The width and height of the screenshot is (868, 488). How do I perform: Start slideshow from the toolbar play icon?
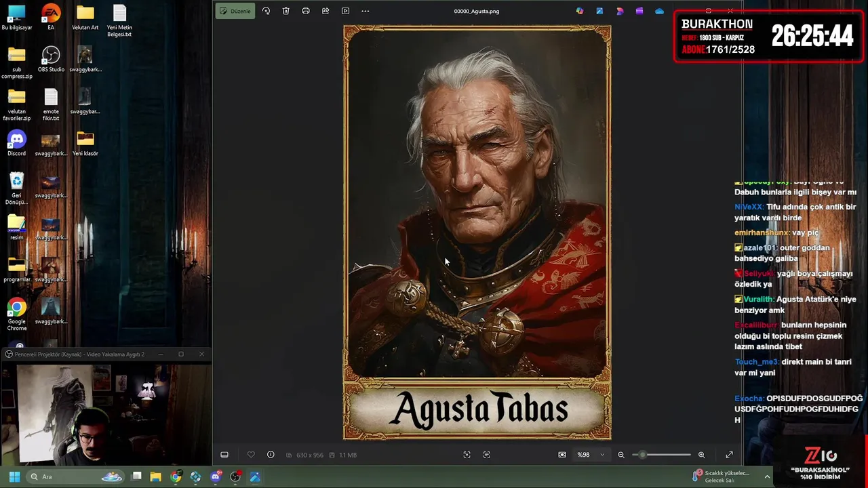pyautogui.click(x=345, y=11)
